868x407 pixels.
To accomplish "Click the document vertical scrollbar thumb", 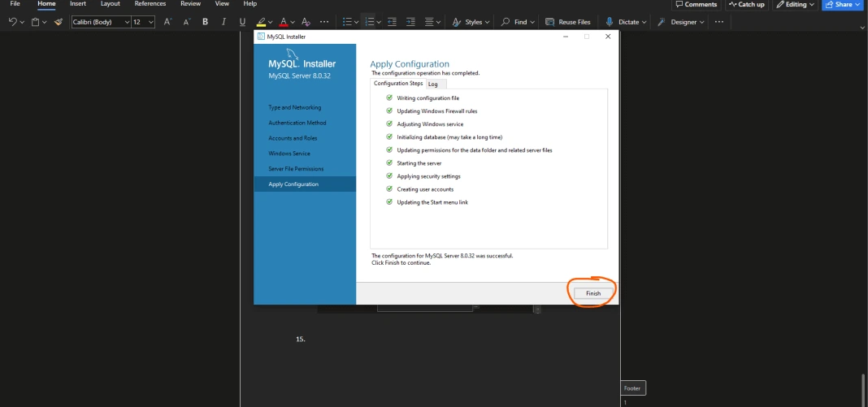I will pos(862,391).
